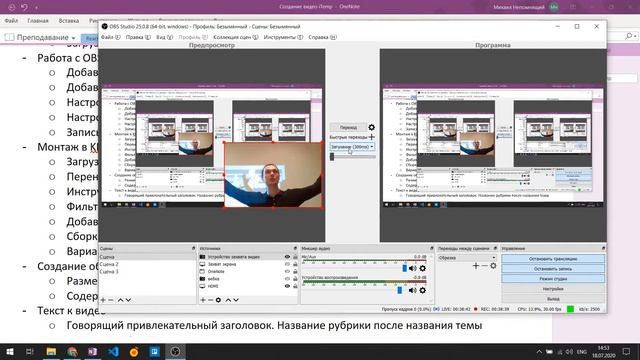640x360 pixels.
Task: Click Выход button in Управление
Action: 553,299
